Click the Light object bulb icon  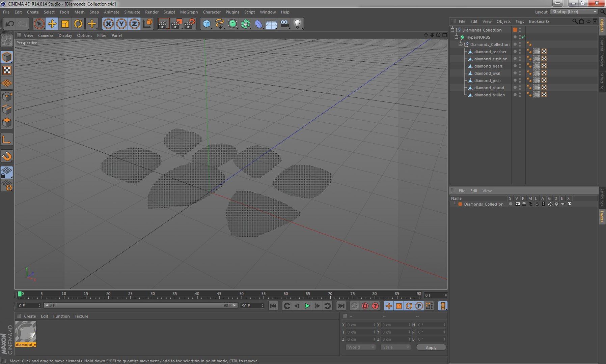click(x=297, y=24)
